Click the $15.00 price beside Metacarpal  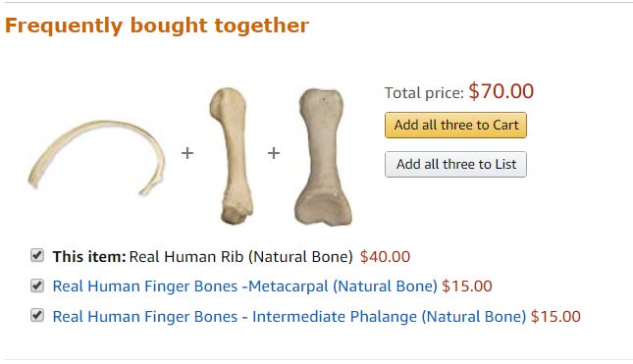(x=467, y=286)
